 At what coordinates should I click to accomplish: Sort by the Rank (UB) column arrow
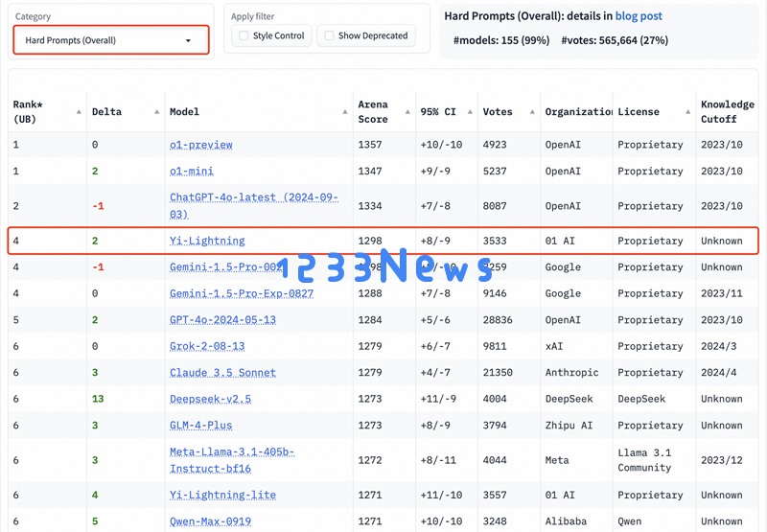click(79, 112)
